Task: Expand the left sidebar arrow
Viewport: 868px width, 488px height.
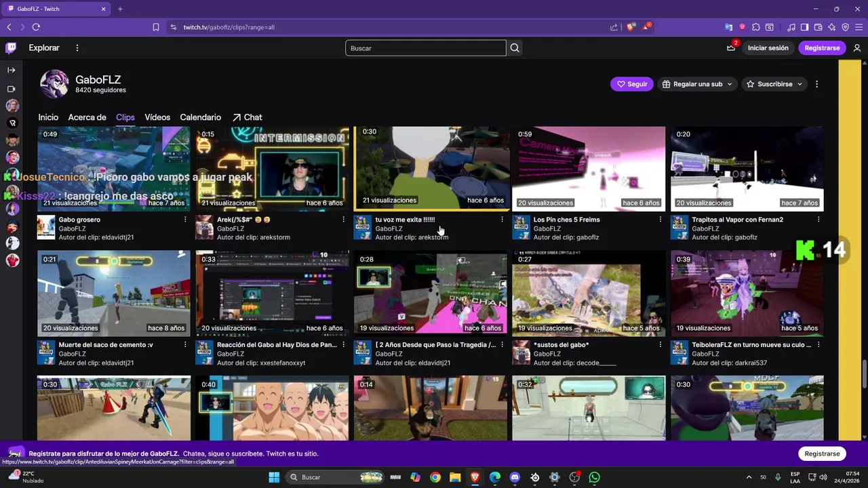Action: pyautogui.click(x=12, y=70)
